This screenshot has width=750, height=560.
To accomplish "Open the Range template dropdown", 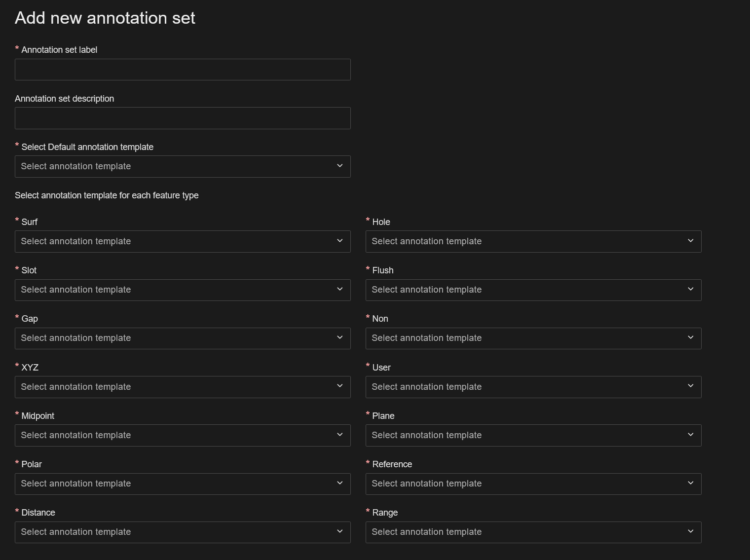I will [x=533, y=532].
